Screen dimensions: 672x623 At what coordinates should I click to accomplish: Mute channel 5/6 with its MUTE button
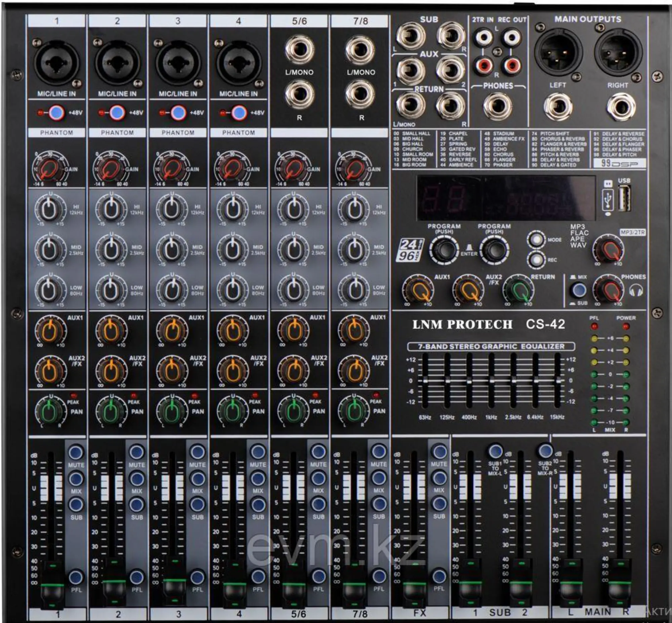coord(318,452)
